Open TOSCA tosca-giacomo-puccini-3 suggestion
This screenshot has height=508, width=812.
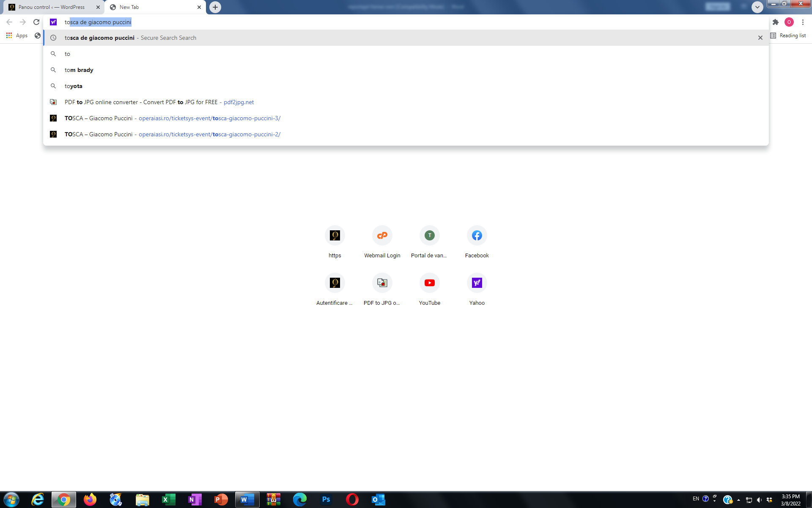pyautogui.click(x=406, y=118)
